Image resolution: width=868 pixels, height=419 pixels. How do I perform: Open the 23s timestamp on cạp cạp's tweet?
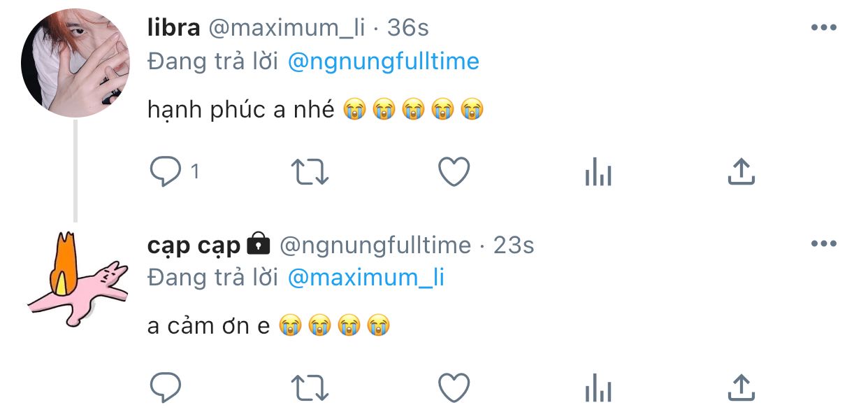(514, 245)
